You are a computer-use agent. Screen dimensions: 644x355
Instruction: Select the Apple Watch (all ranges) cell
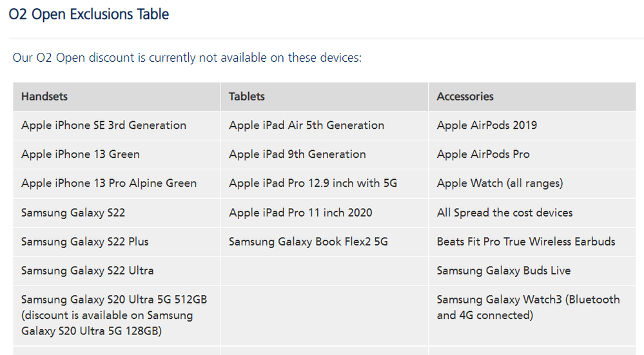click(500, 184)
